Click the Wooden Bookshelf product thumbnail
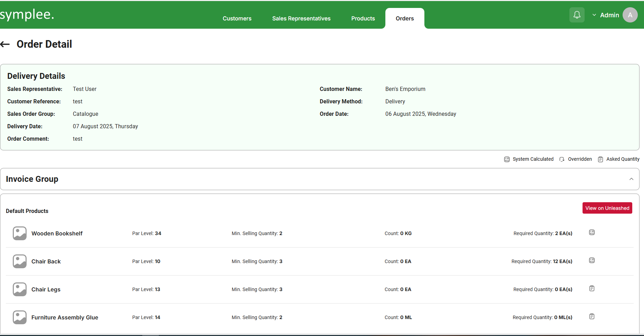Screen dimensions: 644x336 (20, 233)
